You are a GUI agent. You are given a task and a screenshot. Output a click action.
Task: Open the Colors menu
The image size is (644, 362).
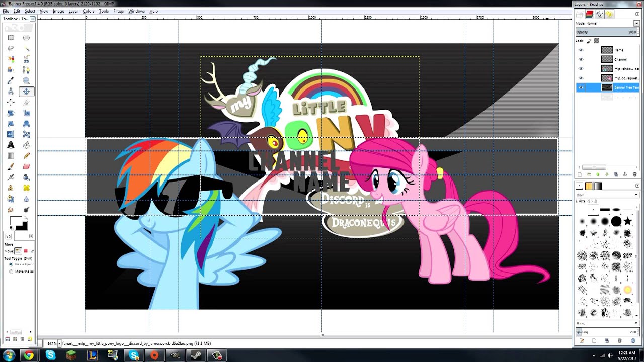[88, 11]
